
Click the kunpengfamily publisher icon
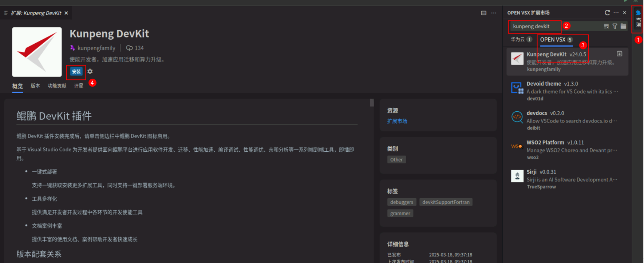coord(72,48)
